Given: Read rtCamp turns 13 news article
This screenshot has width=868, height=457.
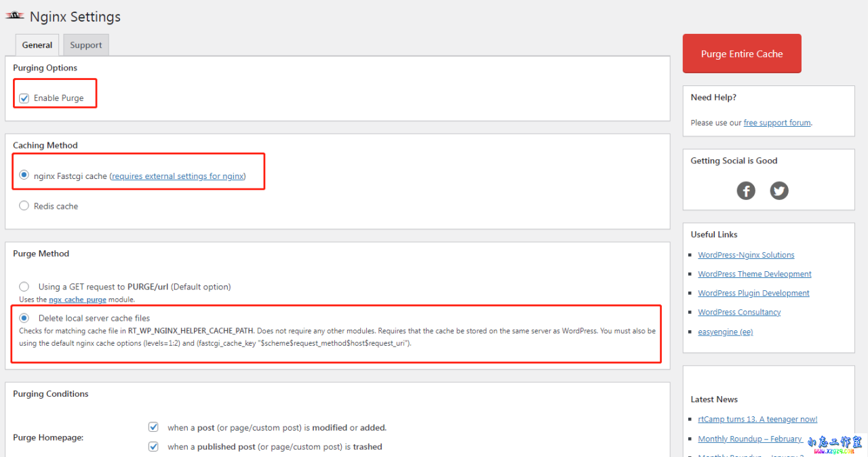Looking at the screenshot, I should pos(757,419).
